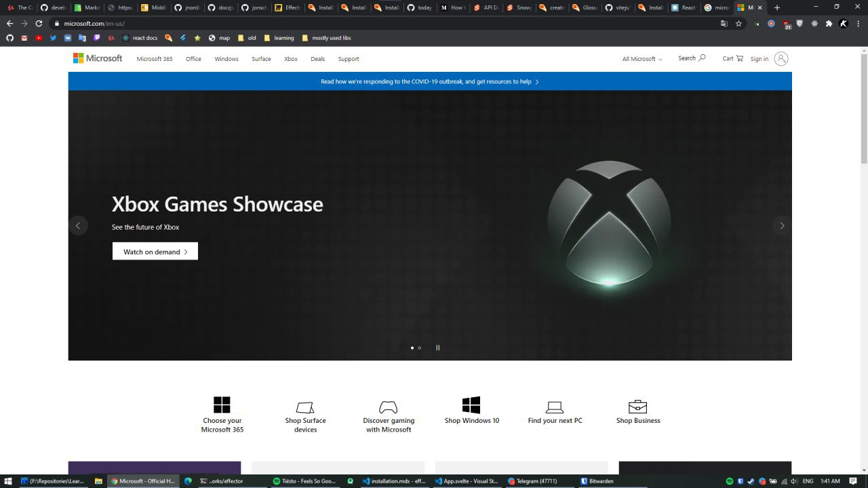Click the Choose your Microsoft 365 icon
The height and width of the screenshot is (488, 868).
[x=222, y=405]
